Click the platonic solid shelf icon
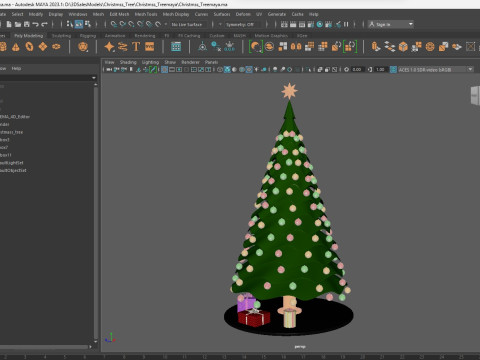Viewport: 480px width, 360px height. point(83,47)
